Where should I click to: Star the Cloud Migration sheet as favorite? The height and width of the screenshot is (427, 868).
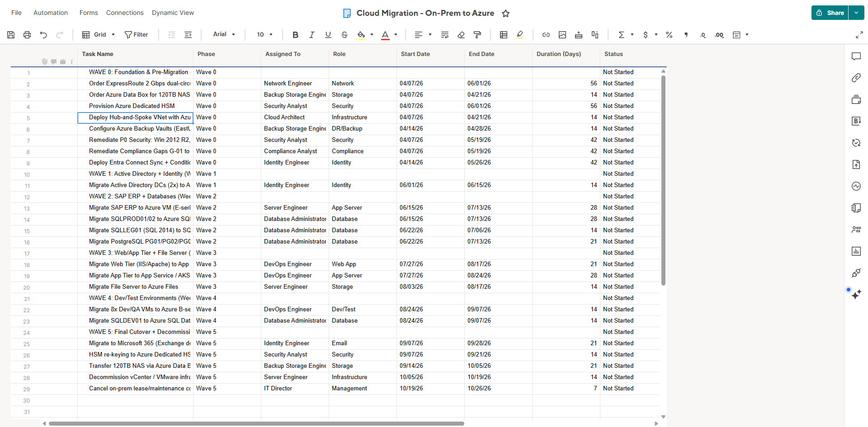click(505, 13)
